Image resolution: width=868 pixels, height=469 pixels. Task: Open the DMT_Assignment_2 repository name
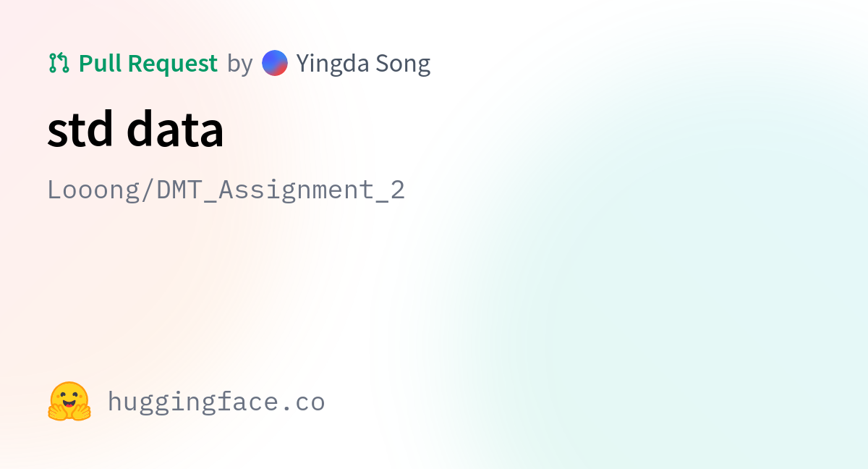(281, 190)
